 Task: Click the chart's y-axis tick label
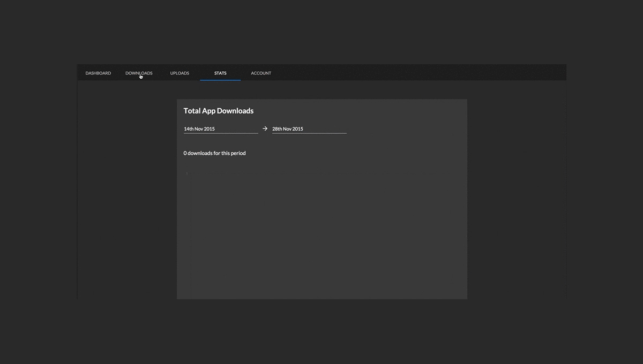[x=186, y=173]
